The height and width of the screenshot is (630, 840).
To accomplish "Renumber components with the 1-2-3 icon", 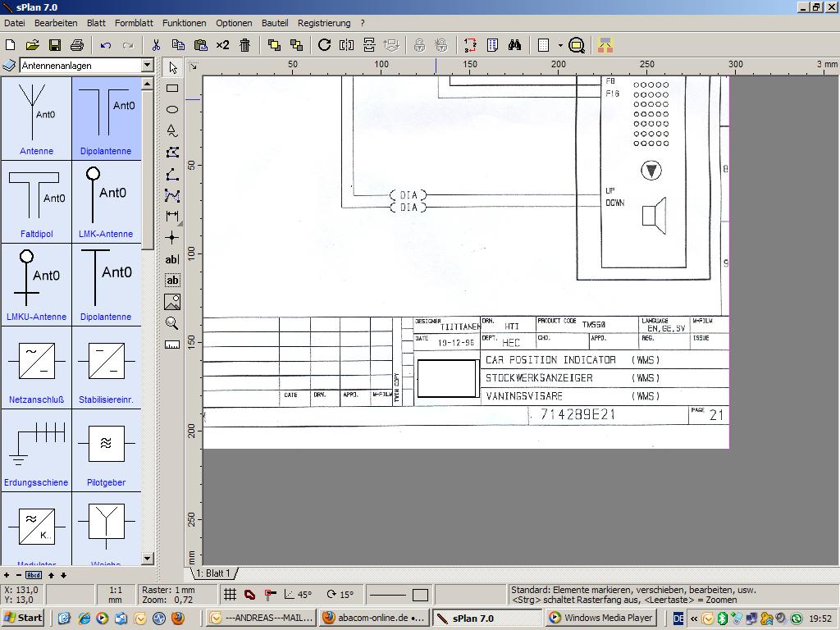I will 470,45.
